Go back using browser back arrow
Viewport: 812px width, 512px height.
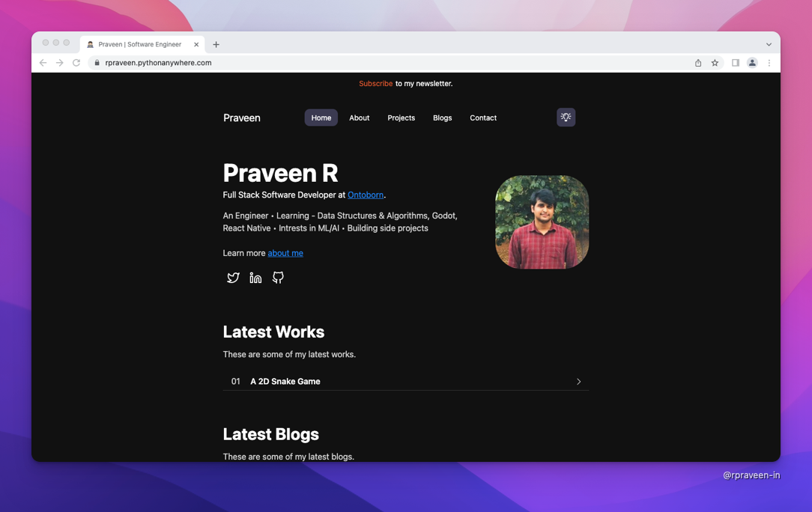click(43, 63)
